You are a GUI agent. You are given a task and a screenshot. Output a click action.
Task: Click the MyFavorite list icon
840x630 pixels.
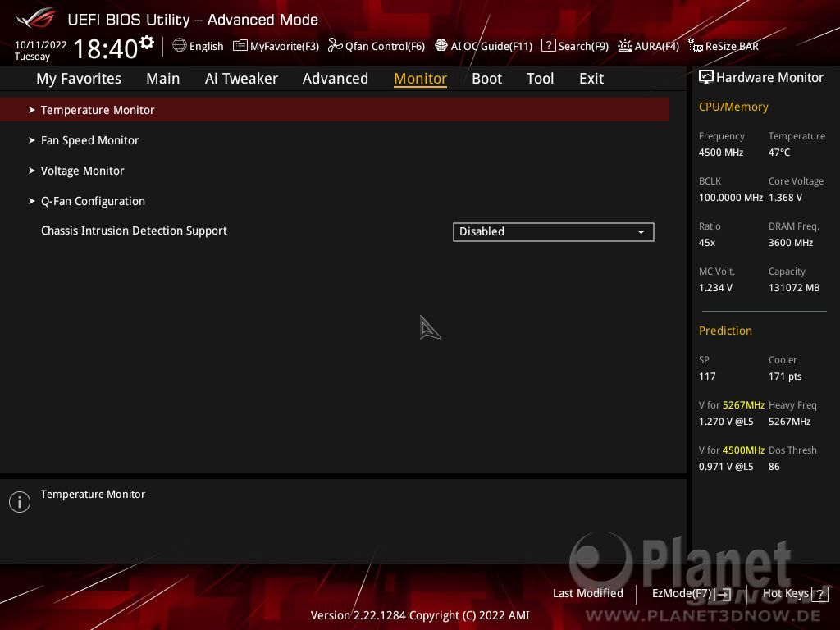click(240, 46)
